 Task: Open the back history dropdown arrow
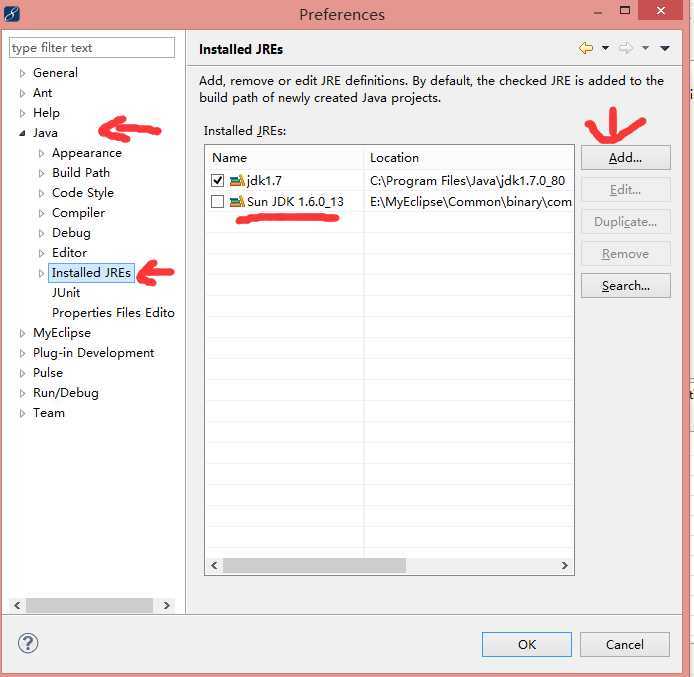click(605, 48)
